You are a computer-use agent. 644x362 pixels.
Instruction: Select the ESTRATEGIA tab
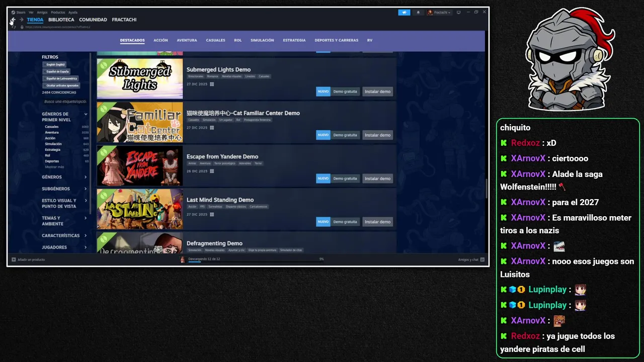(294, 40)
